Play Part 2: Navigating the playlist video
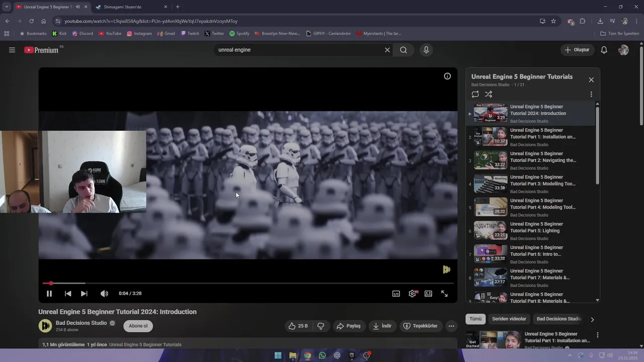Image resolution: width=644 pixels, height=362 pixels. tap(531, 160)
